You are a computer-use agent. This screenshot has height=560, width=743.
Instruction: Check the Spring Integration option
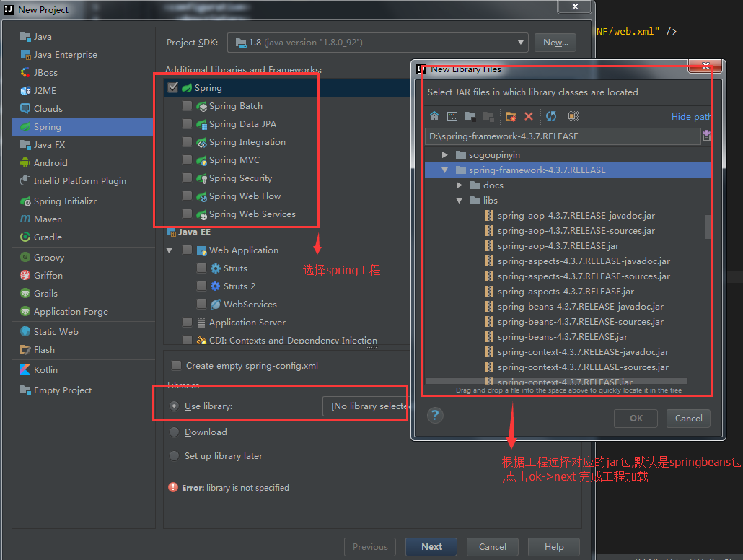187,141
